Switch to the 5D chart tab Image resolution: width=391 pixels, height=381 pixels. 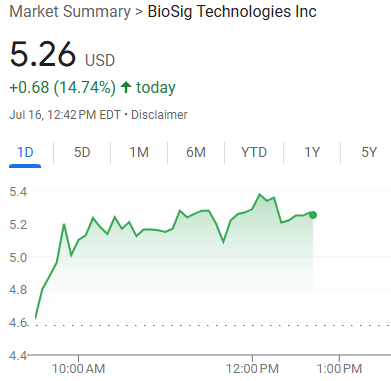[x=82, y=153]
